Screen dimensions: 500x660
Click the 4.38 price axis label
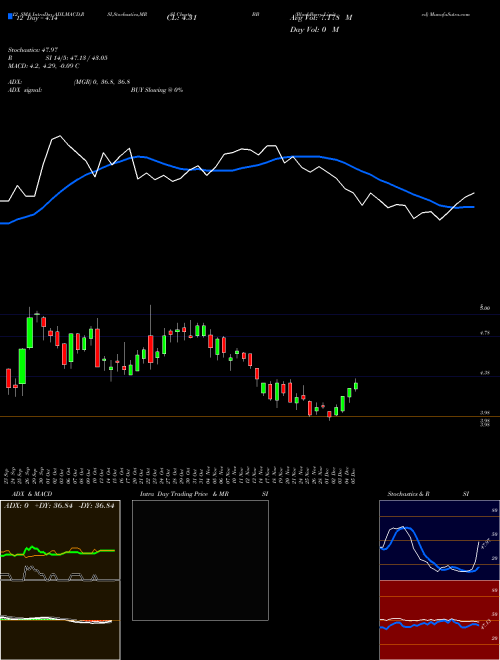485,373
